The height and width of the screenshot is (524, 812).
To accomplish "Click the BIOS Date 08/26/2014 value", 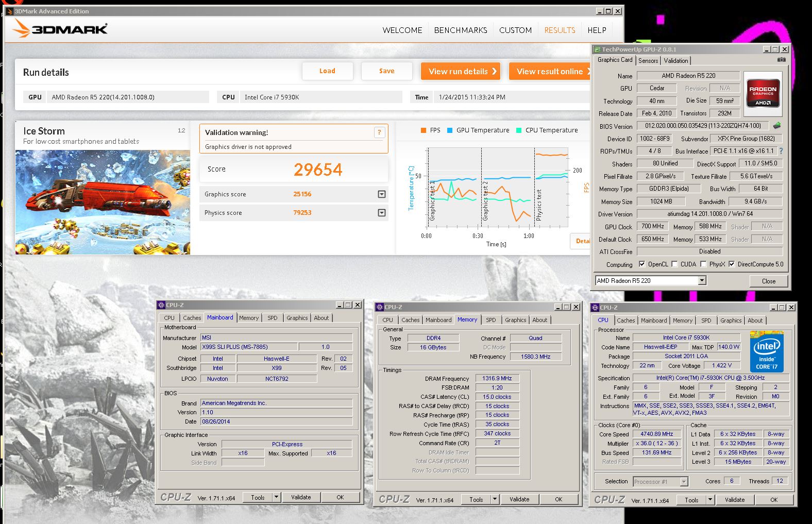I will click(x=276, y=421).
